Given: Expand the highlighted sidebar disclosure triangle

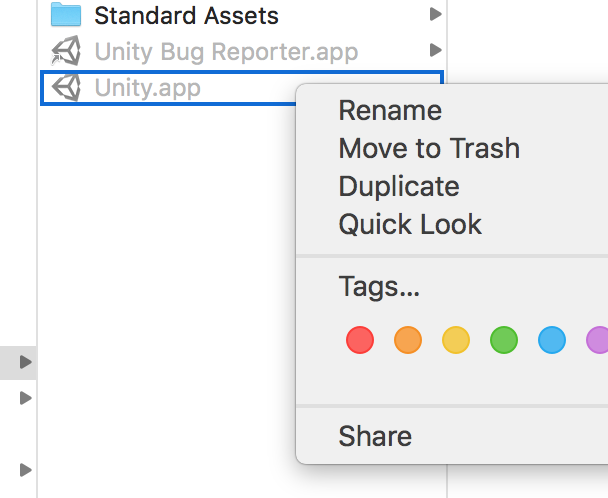Looking at the screenshot, I should 26,362.
